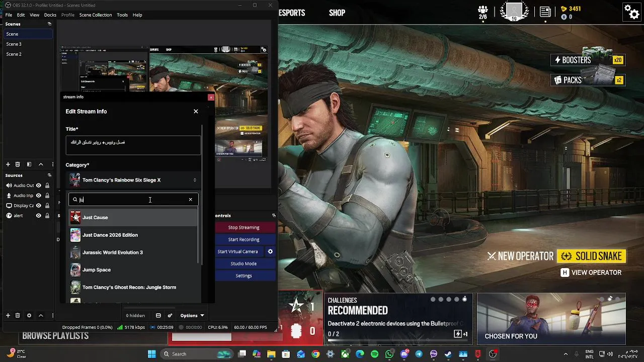
Task: Select Just Dance 2026 Edition category
Action: [x=133, y=235]
